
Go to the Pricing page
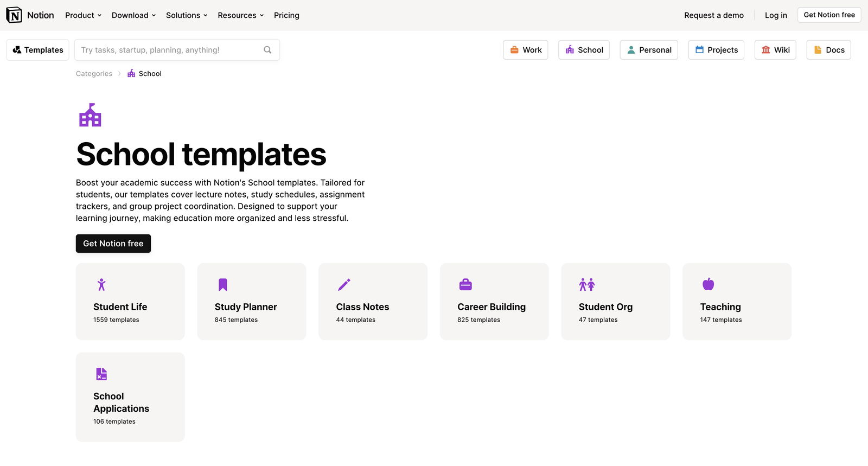(286, 15)
